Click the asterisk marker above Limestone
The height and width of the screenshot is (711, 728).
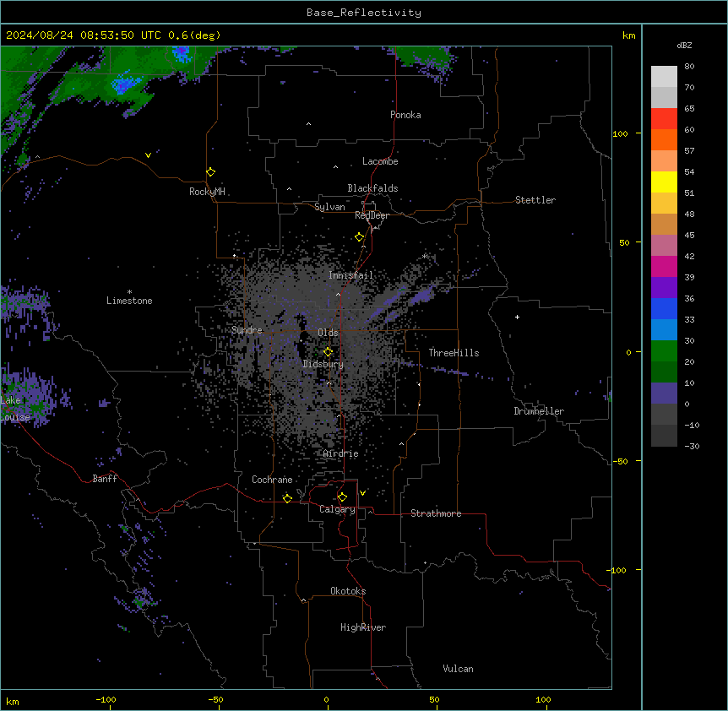[129, 292]
